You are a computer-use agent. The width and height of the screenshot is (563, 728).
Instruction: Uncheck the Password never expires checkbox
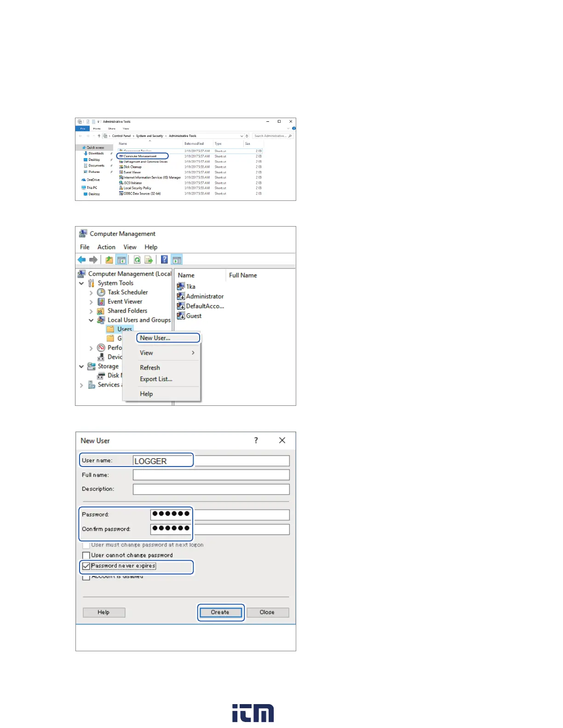coord(86,566)
